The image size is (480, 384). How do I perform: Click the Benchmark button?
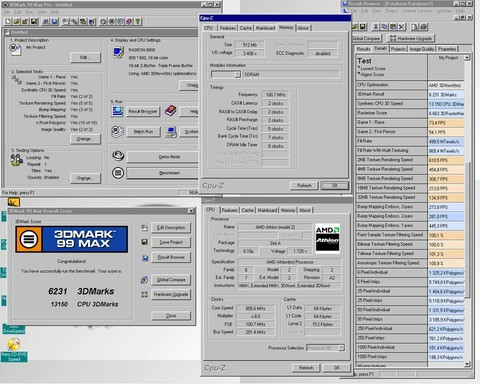pyautogui.click(x=162, y=173)
